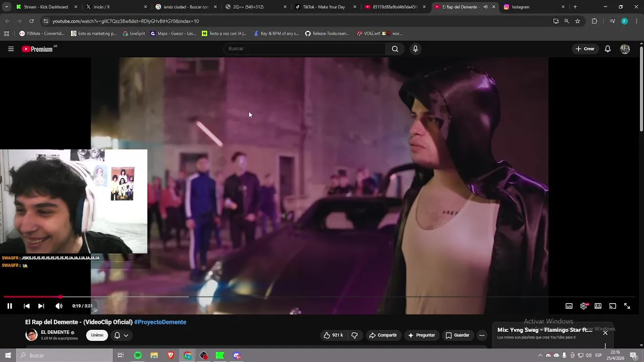Screen dimensions: 644x362
Task: Open Chrome apps grid in bookmarks bar
Action: [7, 34]
